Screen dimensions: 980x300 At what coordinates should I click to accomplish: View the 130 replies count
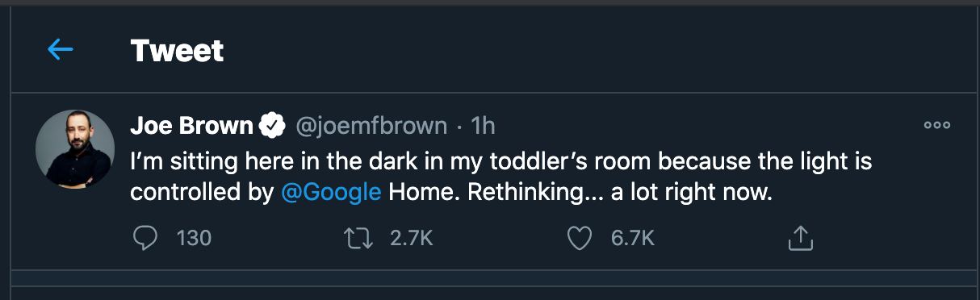194,238
